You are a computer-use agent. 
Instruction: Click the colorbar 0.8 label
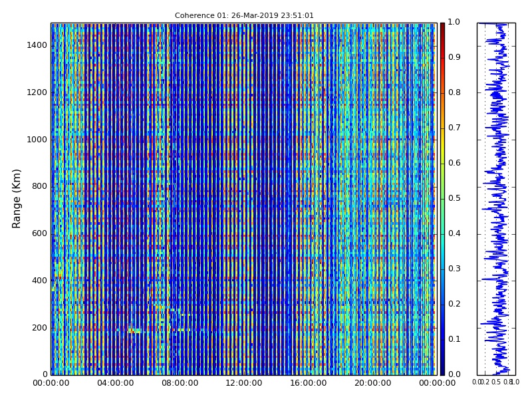(x=454, y=92)
